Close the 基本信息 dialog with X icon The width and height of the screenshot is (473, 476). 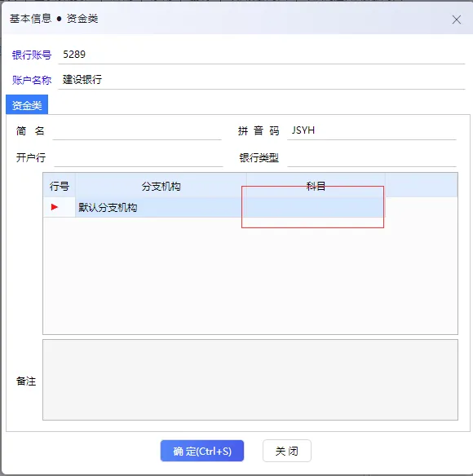[456, 20]
